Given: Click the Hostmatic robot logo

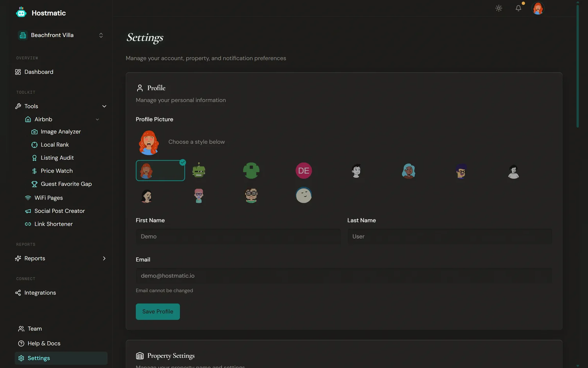Looking at the screenshot, I should tap(21, 13).
